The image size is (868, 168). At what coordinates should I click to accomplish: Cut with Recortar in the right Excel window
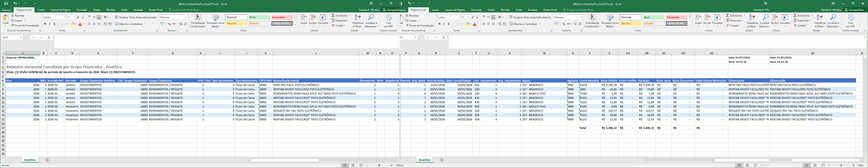[x=412, y=15]
